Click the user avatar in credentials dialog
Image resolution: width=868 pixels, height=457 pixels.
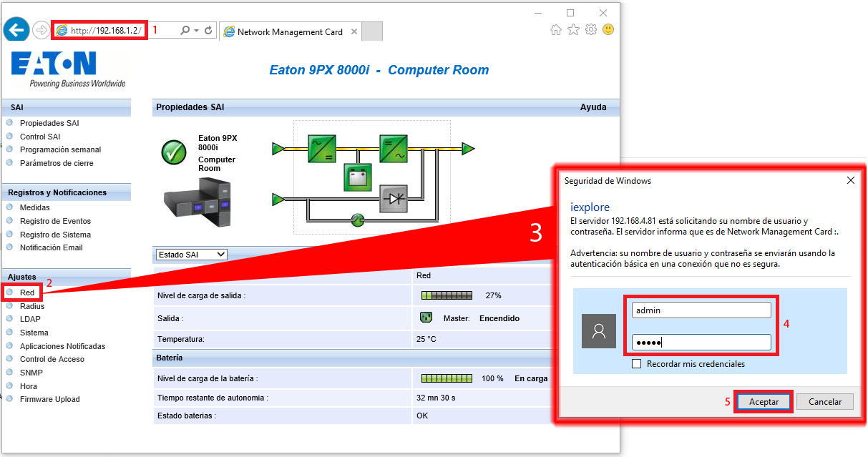599,331
